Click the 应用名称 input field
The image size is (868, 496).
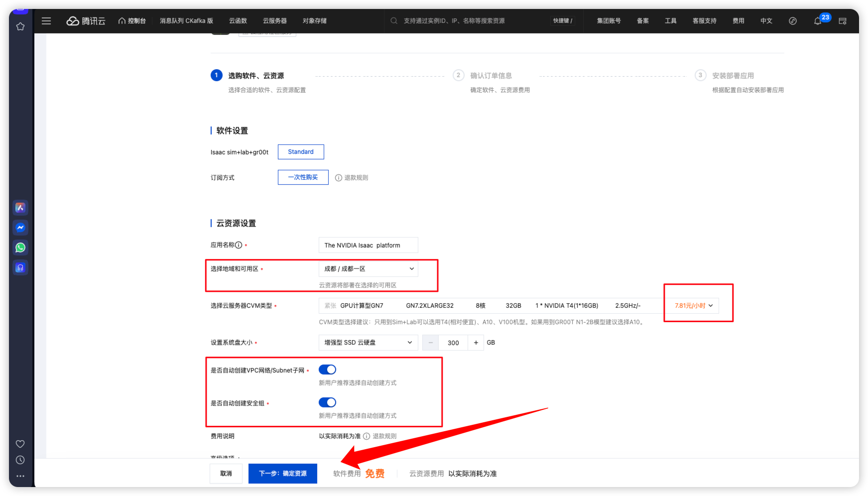(369, 245)
